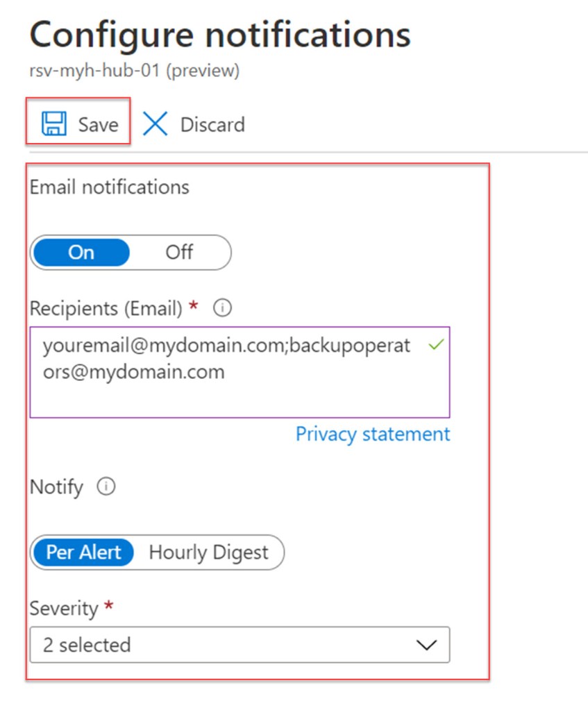Click the green email validation checkmark
Image resolution: width=588 pixels, height=710 pixels.
[x=435, y=344]
